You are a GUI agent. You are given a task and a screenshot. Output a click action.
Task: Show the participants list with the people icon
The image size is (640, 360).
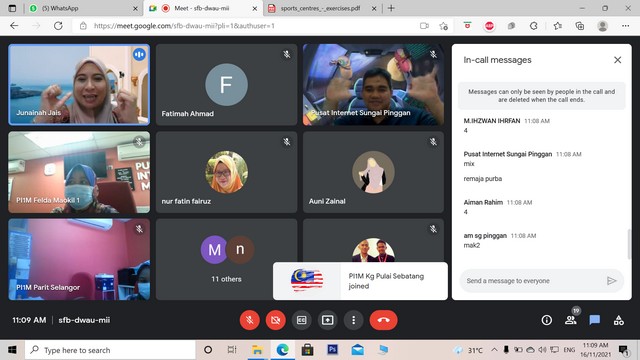click(x=571, y=320)
